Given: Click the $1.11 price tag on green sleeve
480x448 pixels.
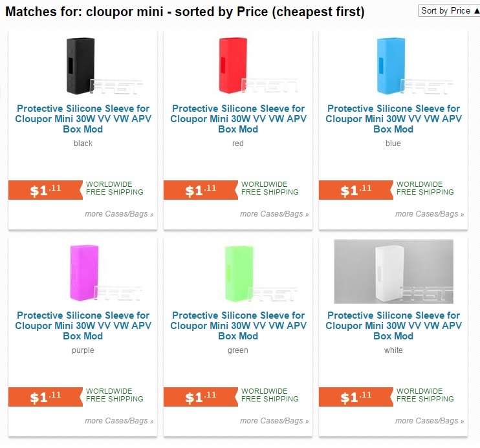Looking at the screenshot, I should (x=201, y=397).
